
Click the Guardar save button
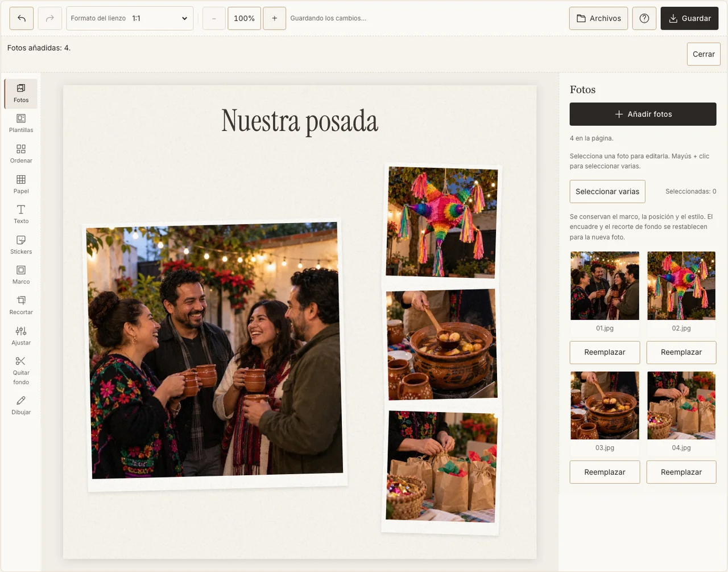(x=689, y=18)
